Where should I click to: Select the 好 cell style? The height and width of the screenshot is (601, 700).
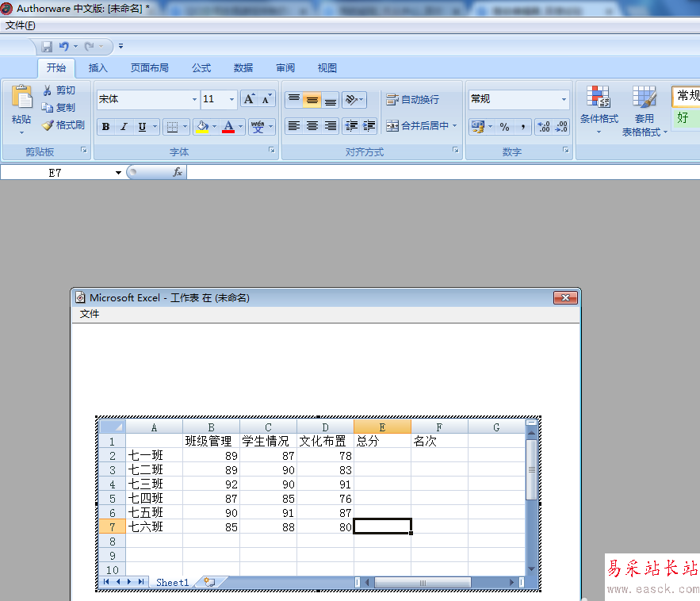pos(687,118)
